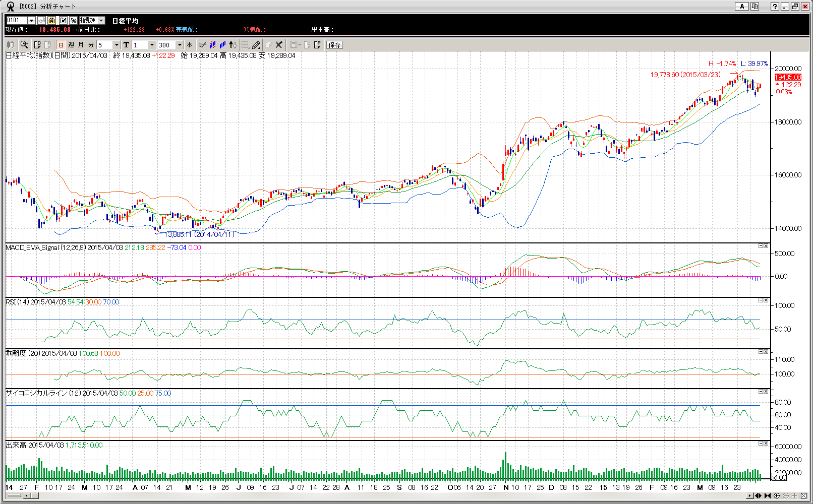Click the up-down arrows icon in toolbar
813x504 pixels.
point(233,45)
